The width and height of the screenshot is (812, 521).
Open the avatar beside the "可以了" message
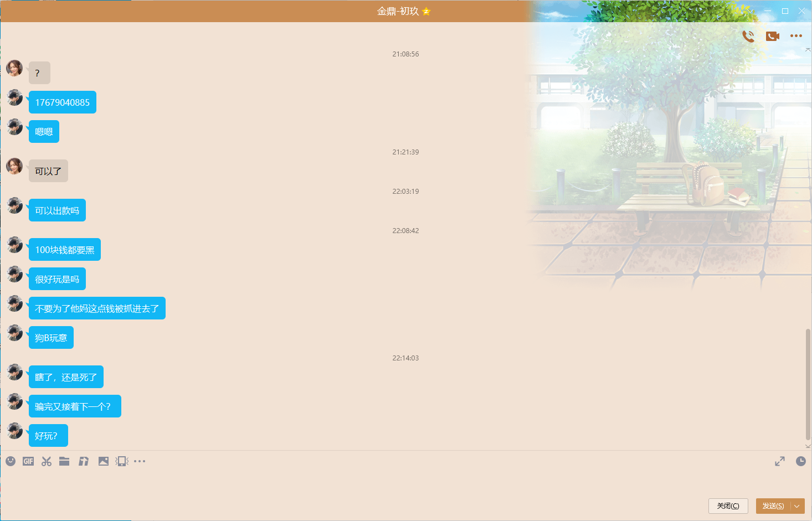click(14, 166)
